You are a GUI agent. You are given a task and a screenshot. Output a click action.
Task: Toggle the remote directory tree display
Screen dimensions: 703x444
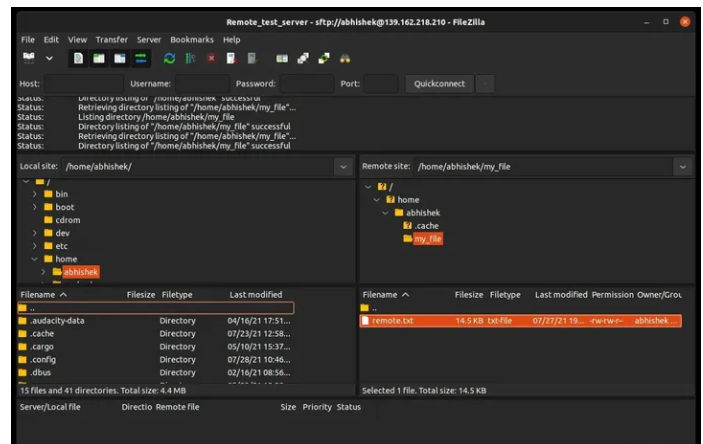click(x=120, y=58)
